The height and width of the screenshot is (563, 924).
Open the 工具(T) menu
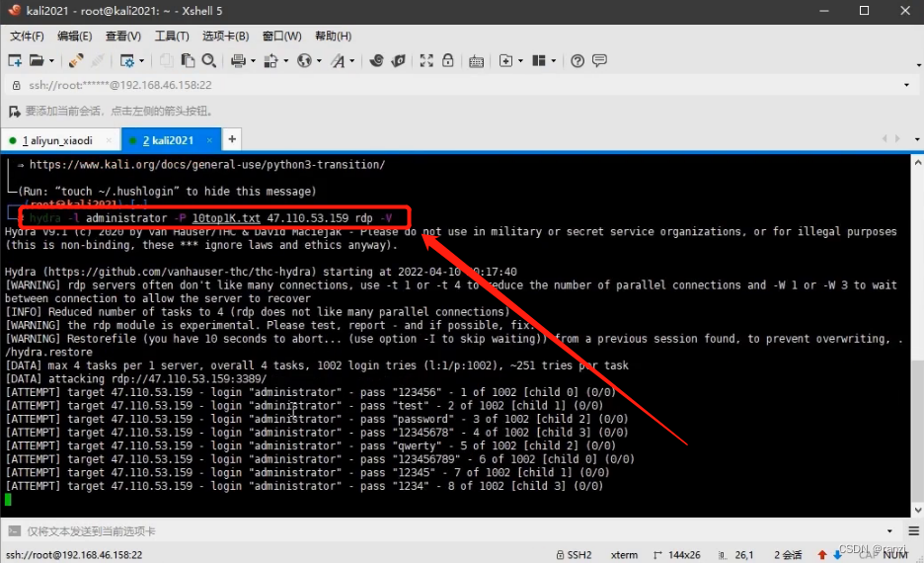pos(172,36)
